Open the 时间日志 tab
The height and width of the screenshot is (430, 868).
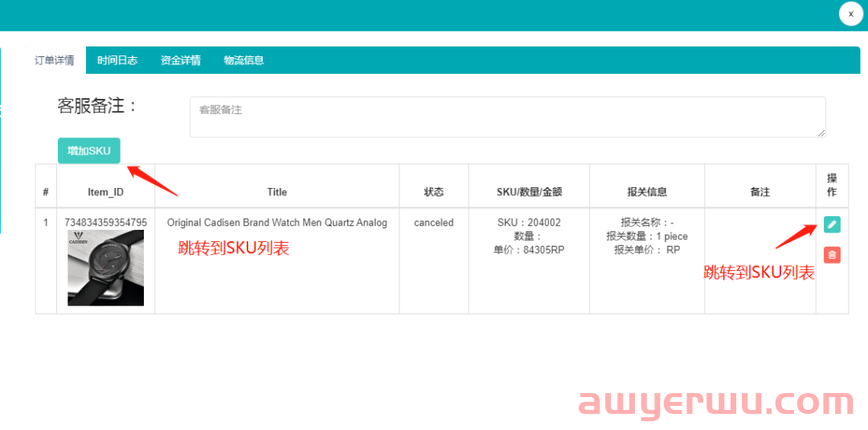(x=117, y=60)
